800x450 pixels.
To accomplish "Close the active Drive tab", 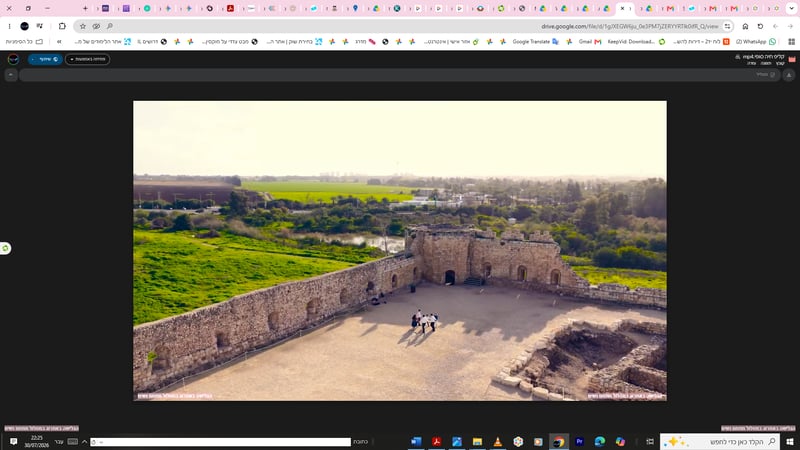I will [x=622, y=8].
